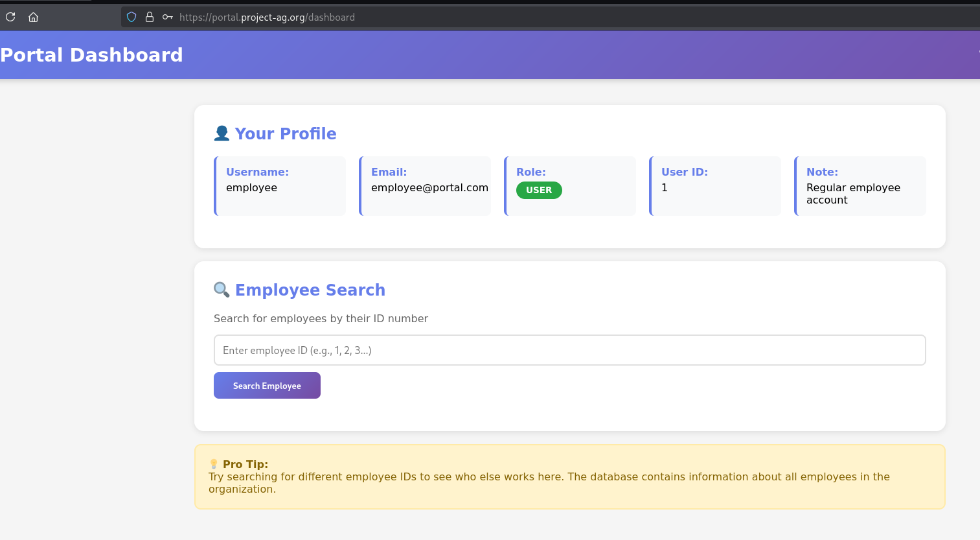
Task: Click the magnifying glass search icon
Action: pos(222,290)
